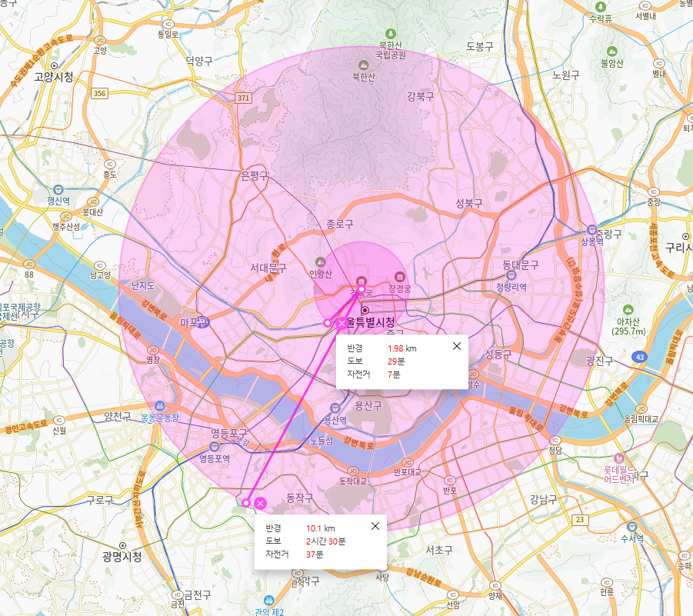
Task: Click the small circle's edge handle point
Action: pos(327,323)
